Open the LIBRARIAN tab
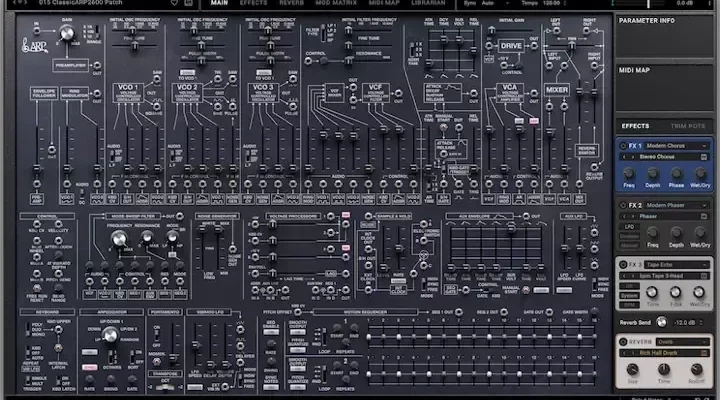Image resolution: width=720 pixels, height=400 pixels. tap(428, 3)
